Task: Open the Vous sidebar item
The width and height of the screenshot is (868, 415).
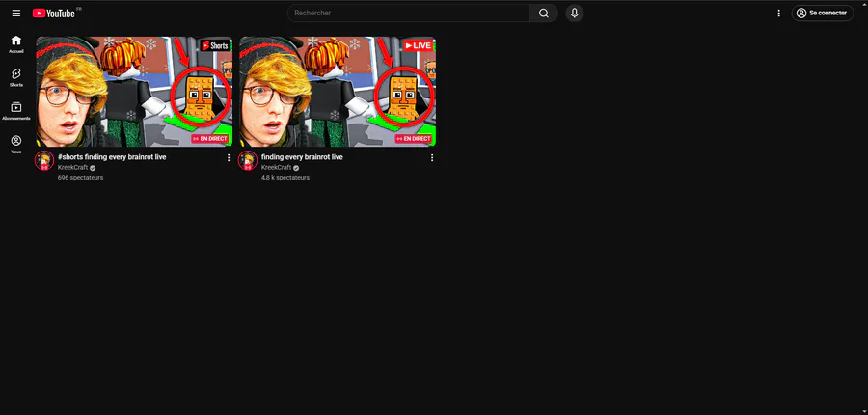Action: click(16, 145)
